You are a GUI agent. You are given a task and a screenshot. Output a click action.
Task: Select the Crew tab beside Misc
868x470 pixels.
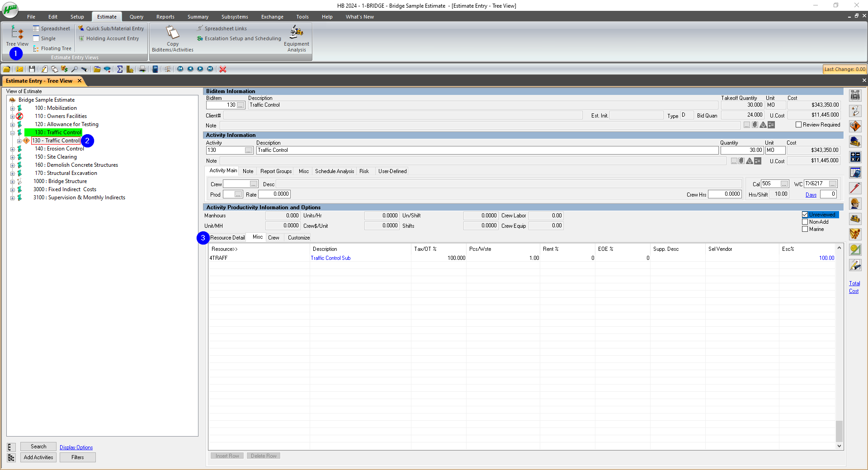274,238
